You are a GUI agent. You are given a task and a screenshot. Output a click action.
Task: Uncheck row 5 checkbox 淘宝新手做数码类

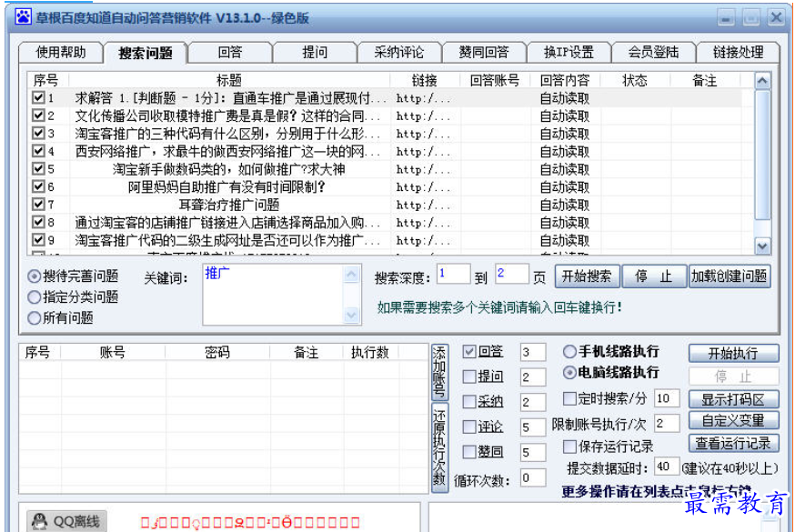click(x=38, y=168)
